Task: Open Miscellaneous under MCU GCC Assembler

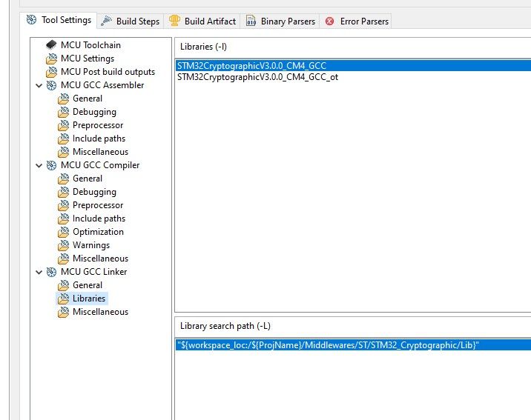Action: click(x=101, y=152)
